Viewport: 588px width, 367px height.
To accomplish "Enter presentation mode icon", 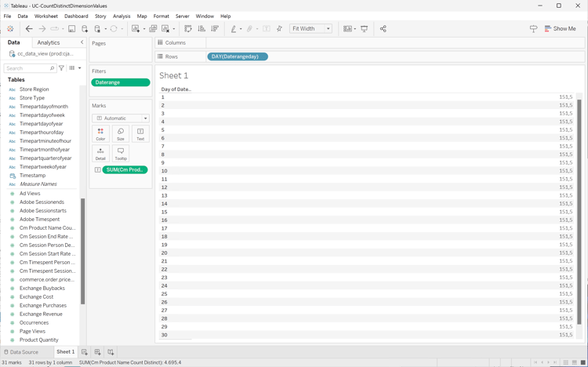I will (364, 29).
